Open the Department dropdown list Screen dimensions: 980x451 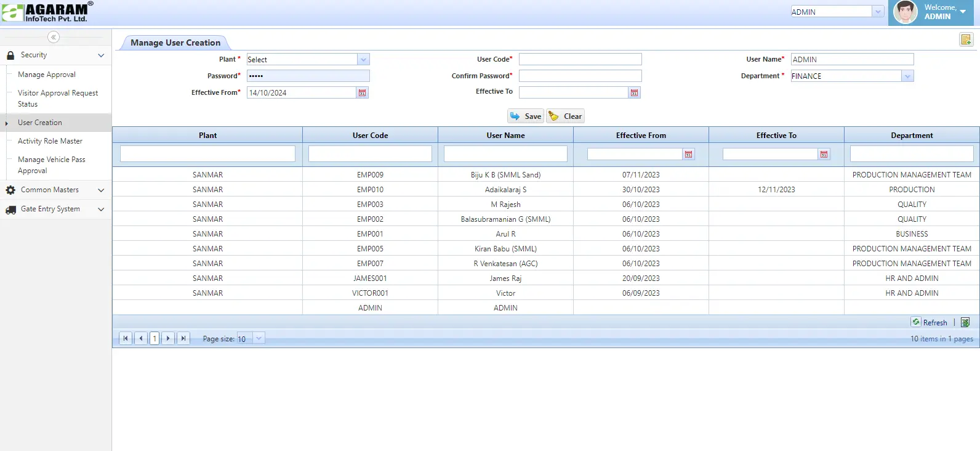(x=907, y=76)
